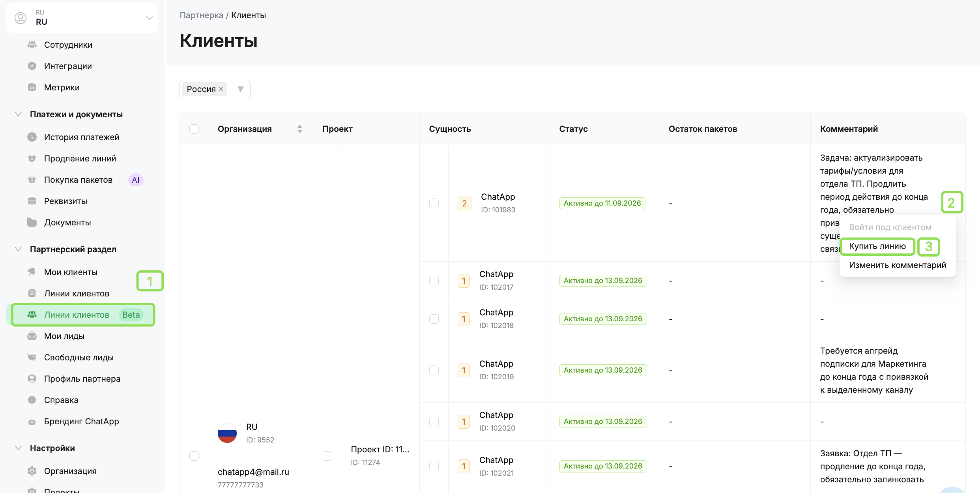Click the Сотрудники people icon in sidebar

pyautogui.click(x=32, y=45)
